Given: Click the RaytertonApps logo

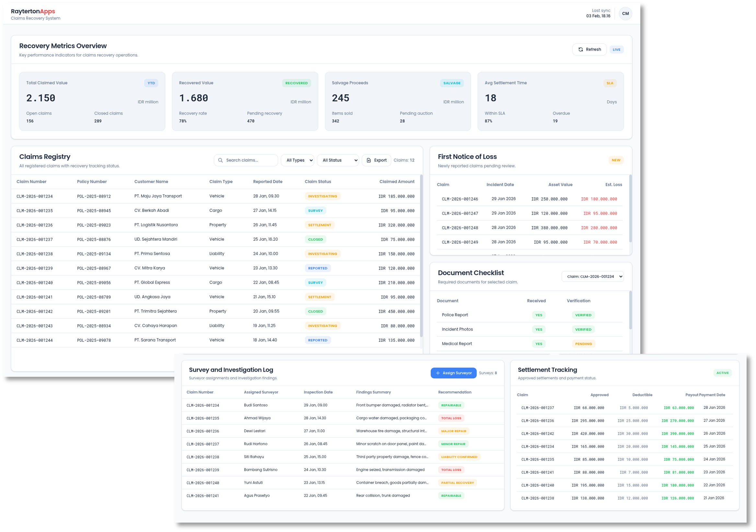Looking at the screenshot, I should coord(33,11).
